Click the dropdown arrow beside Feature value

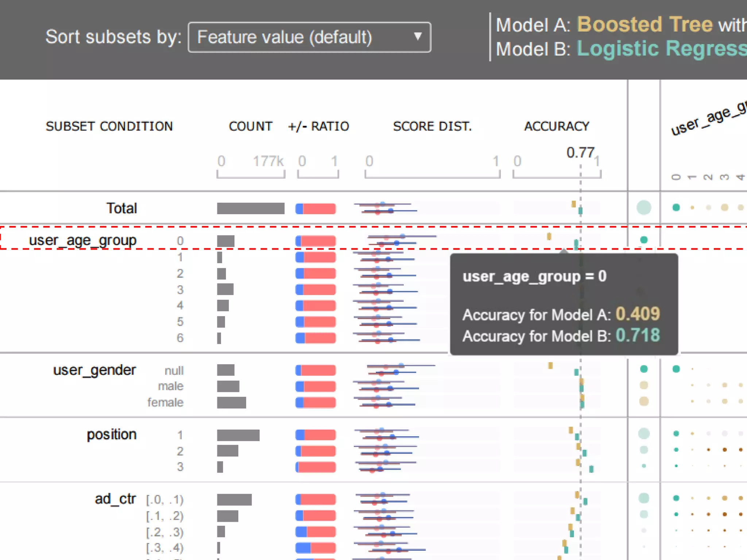tap(418, 36)
